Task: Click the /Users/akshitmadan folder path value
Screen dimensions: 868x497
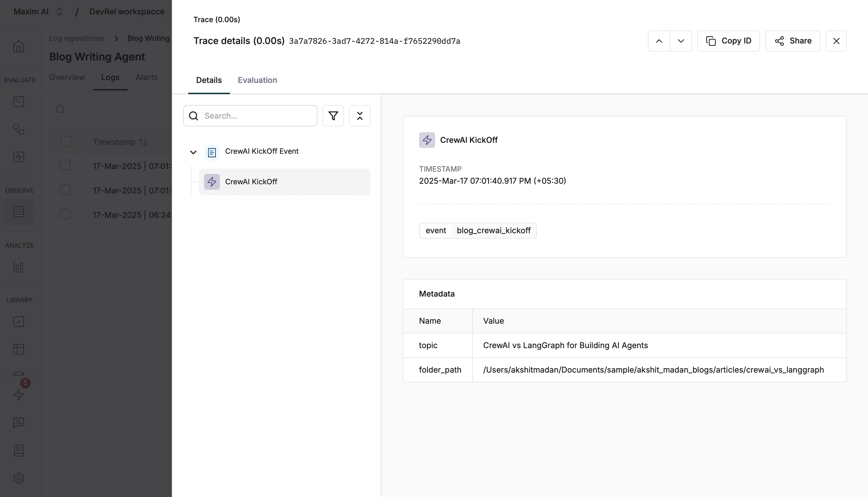Action: pos(653,370)
